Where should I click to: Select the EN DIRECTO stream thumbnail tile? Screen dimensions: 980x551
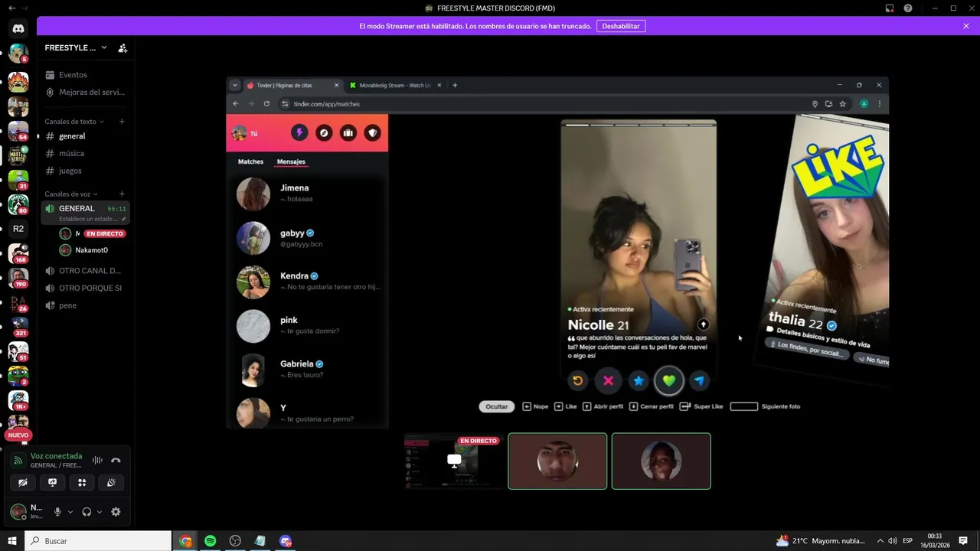453,461
